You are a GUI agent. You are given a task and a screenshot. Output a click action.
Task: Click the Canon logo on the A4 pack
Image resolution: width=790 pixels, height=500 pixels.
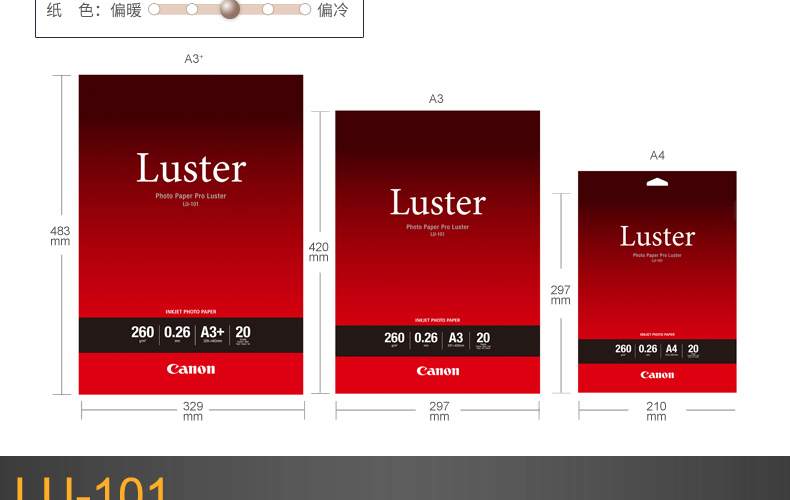click(x=657, y=375)
